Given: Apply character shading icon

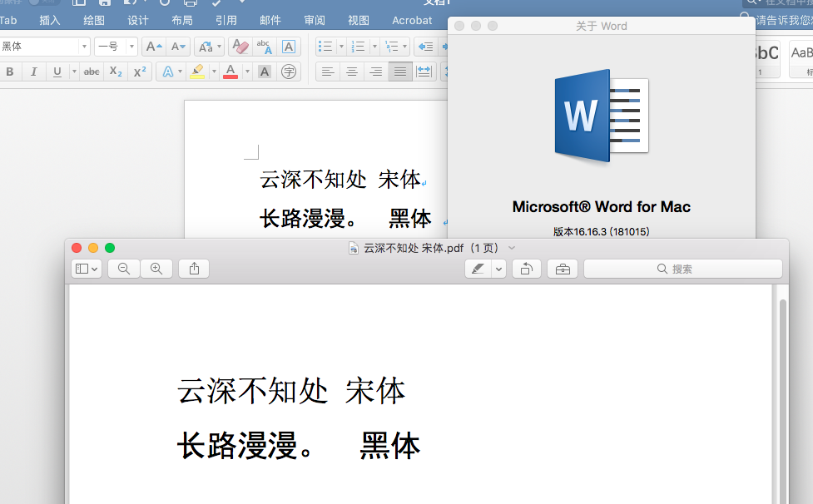Looking at the screenshot, I should (265, 72).
